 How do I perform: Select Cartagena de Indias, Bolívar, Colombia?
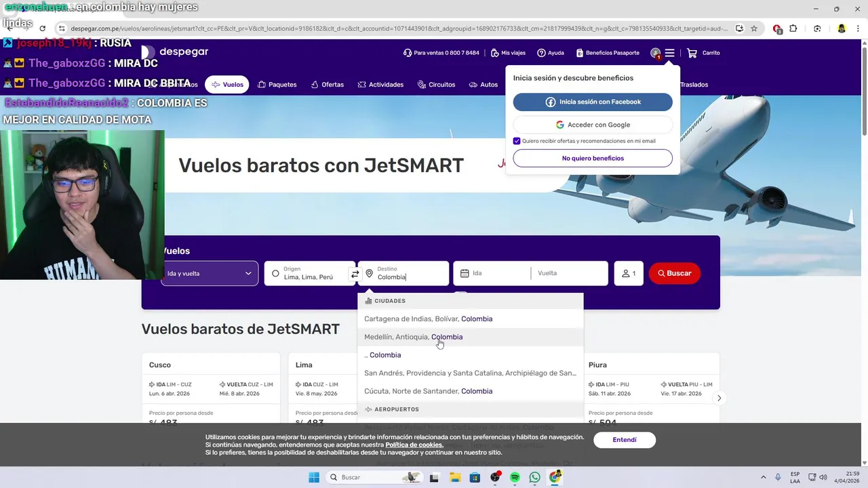[x=470, y=319]
